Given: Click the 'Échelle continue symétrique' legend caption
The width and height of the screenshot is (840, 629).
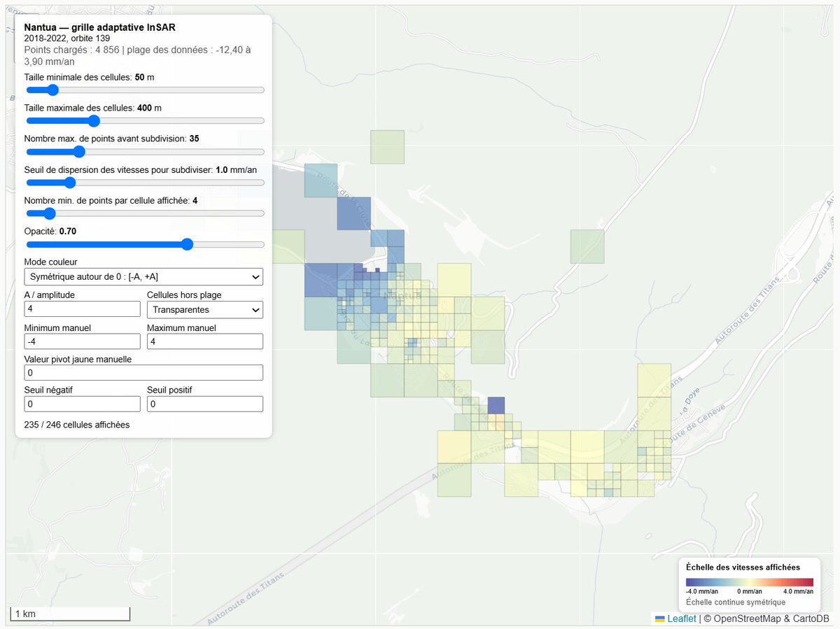Looking at the screenshot, I should (736, 602).
